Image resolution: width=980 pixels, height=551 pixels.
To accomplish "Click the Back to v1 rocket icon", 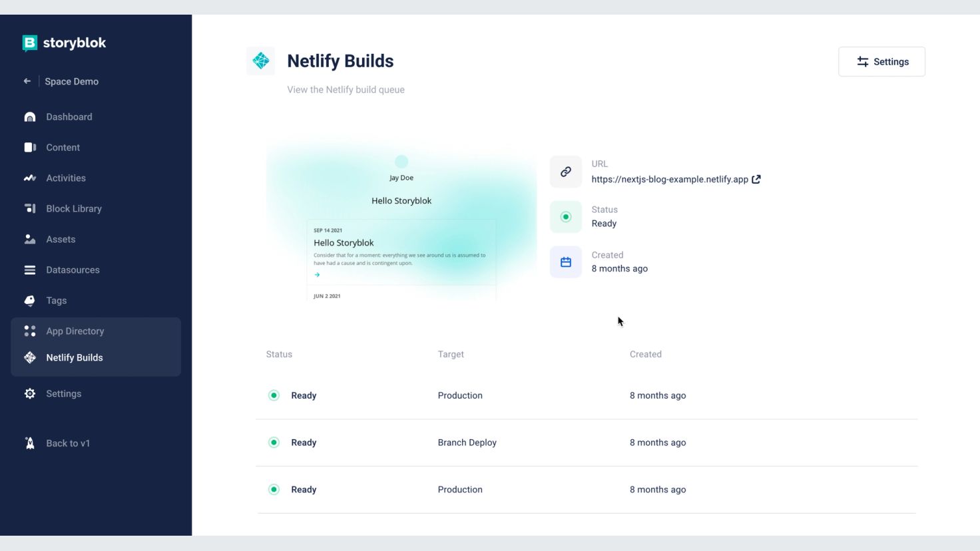I will point(30,443).
